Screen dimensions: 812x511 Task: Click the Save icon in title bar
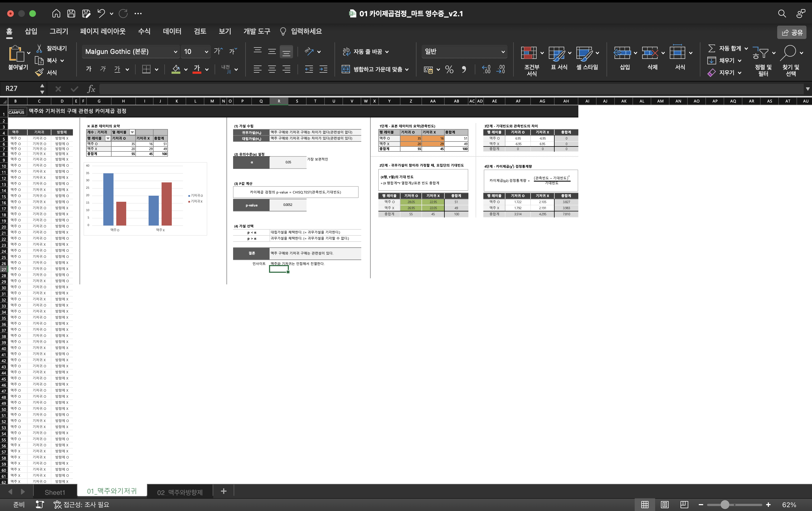tap(71, 14)
